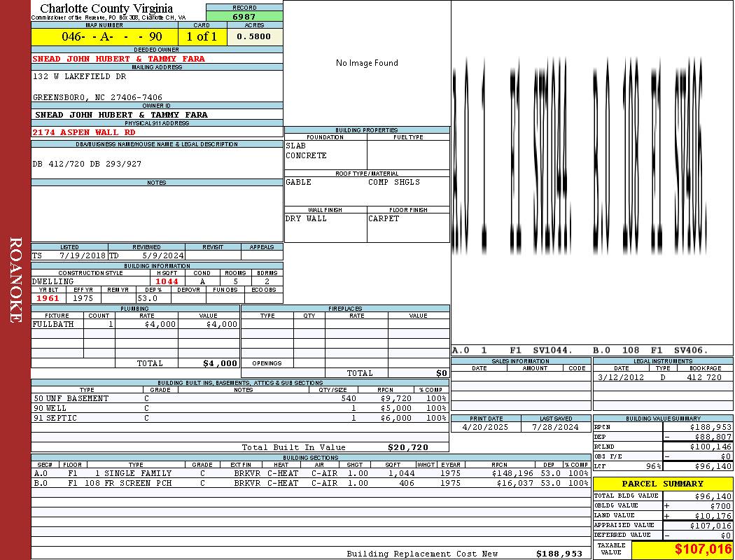Select the yellow map number 046-A-90 field
This screenshot has height=560, width=735.
point(104,36)
